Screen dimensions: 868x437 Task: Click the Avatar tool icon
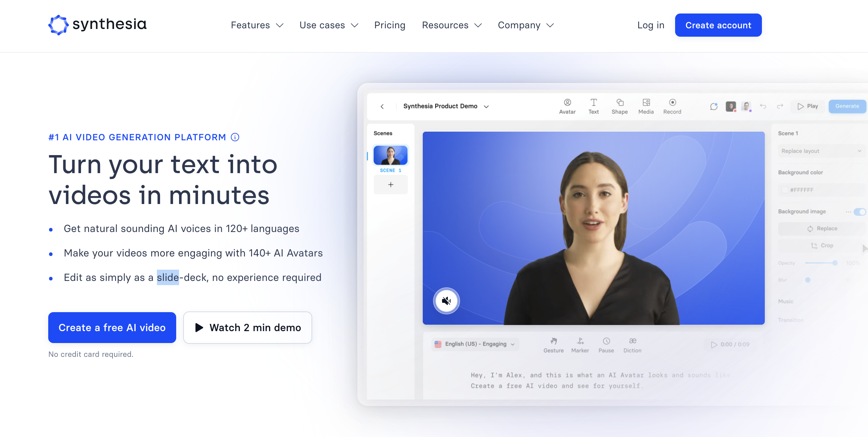pos(567,103)
